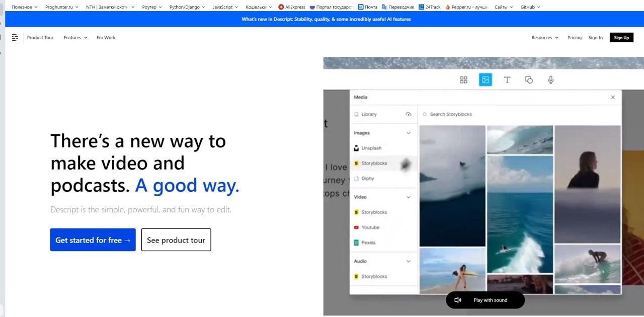Open the Pepper.ru bookmark
Screen dimensions: 644x317
466,7
